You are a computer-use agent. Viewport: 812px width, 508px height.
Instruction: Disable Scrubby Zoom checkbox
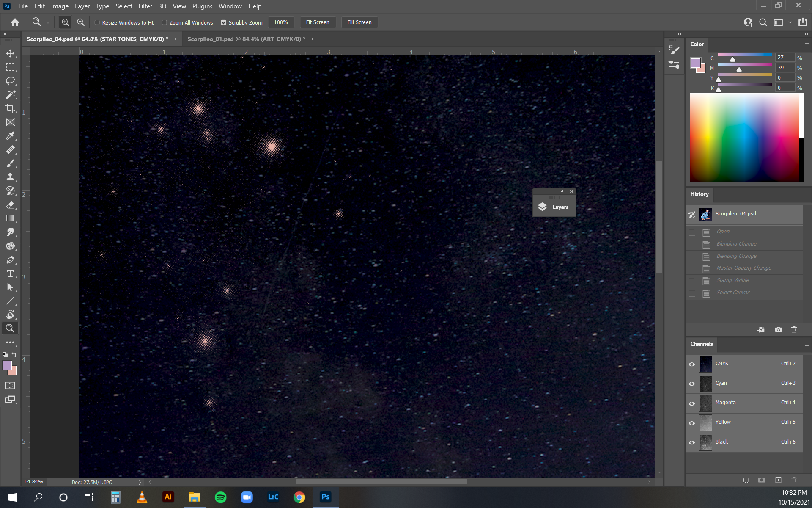pyautogui.click(x=224, y=22)
